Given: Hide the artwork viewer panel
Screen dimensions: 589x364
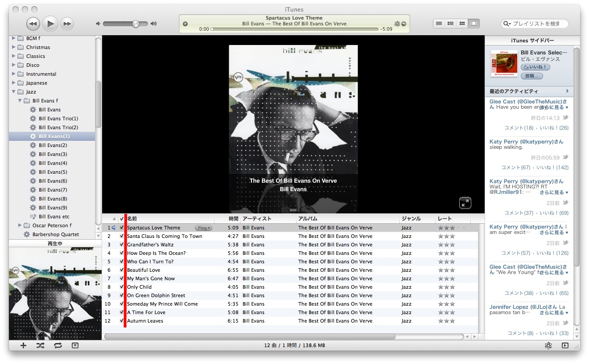Looking at the screenshot, I should click(x=75, y=346).
